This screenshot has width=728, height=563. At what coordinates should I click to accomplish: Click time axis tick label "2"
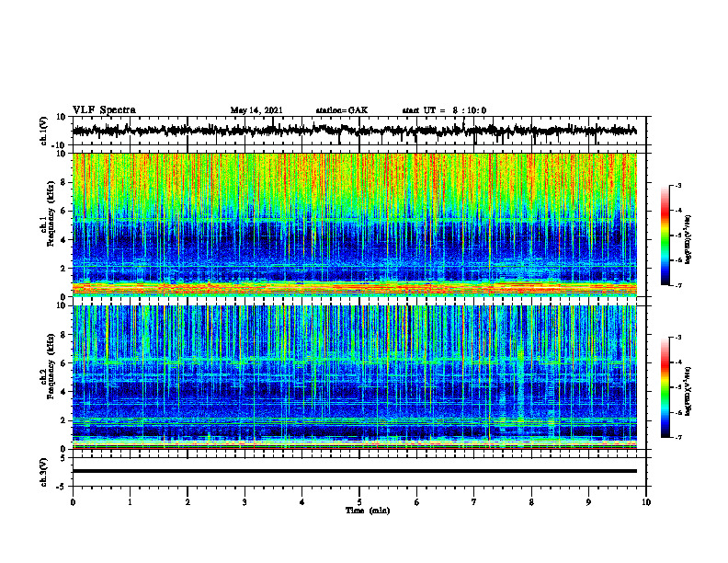pos(188,502)
